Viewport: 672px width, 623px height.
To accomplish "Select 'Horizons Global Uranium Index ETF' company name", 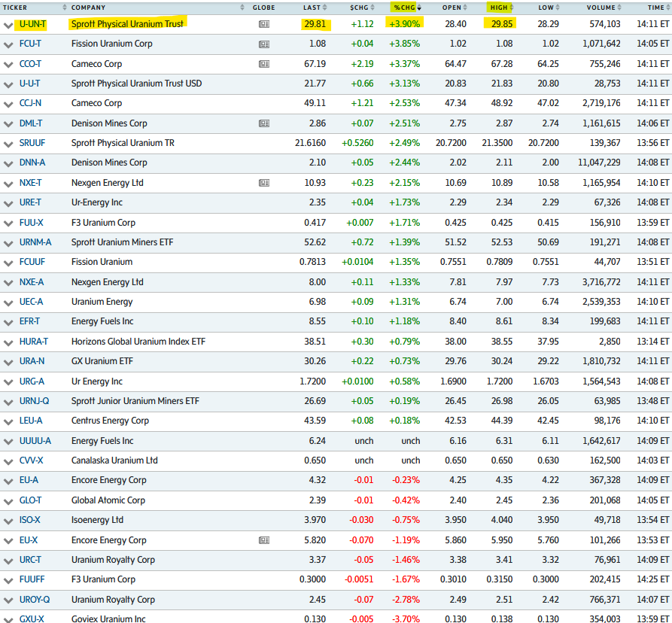I will click(x=138, y=342).
